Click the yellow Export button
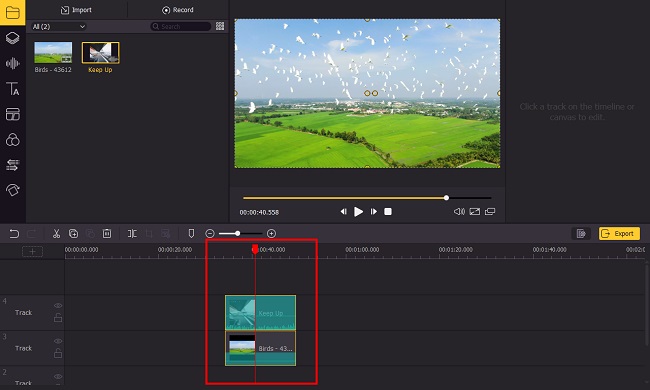Viewport: 650px width, 390px height. click(x=619, y=234)
